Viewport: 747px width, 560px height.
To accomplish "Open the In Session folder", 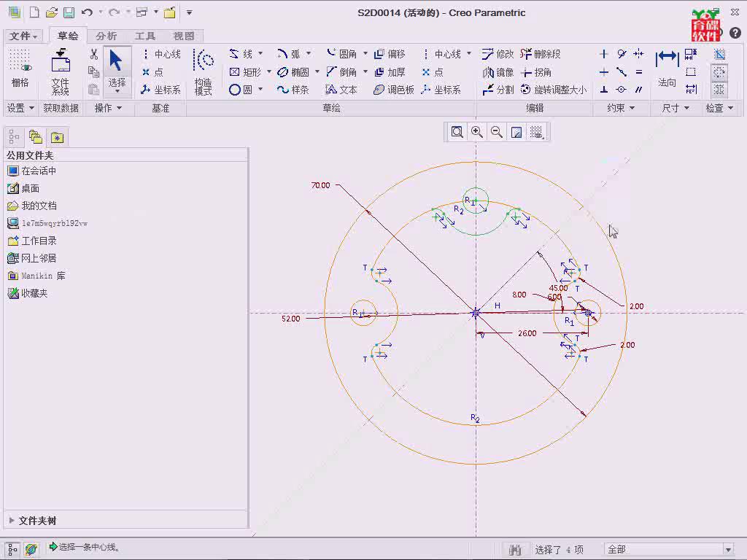I will click(31, 171).
